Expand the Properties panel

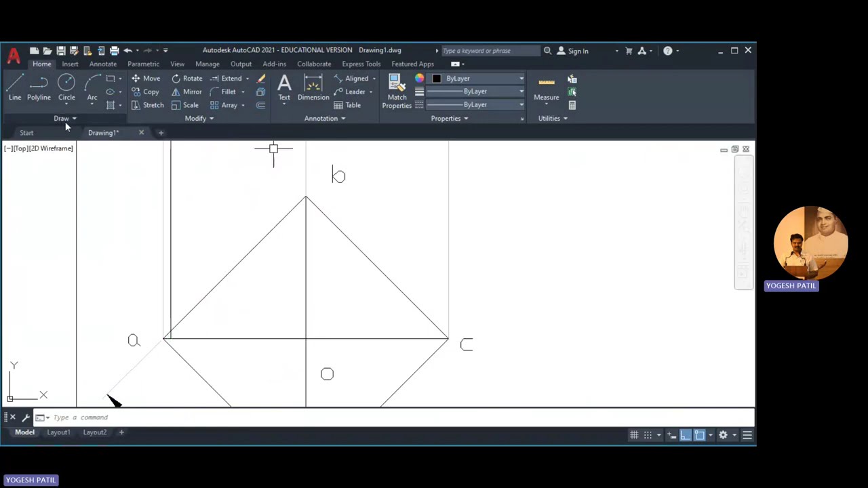coord(450,119)
